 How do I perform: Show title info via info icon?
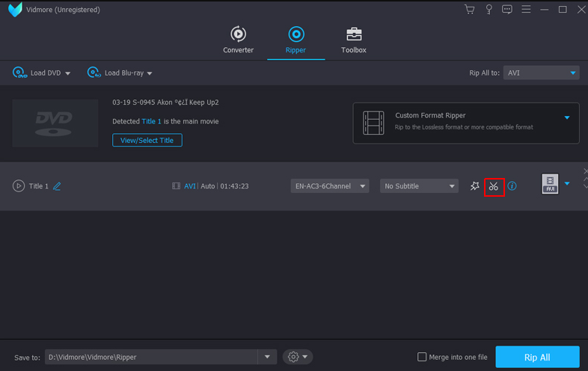pos(512,186)
